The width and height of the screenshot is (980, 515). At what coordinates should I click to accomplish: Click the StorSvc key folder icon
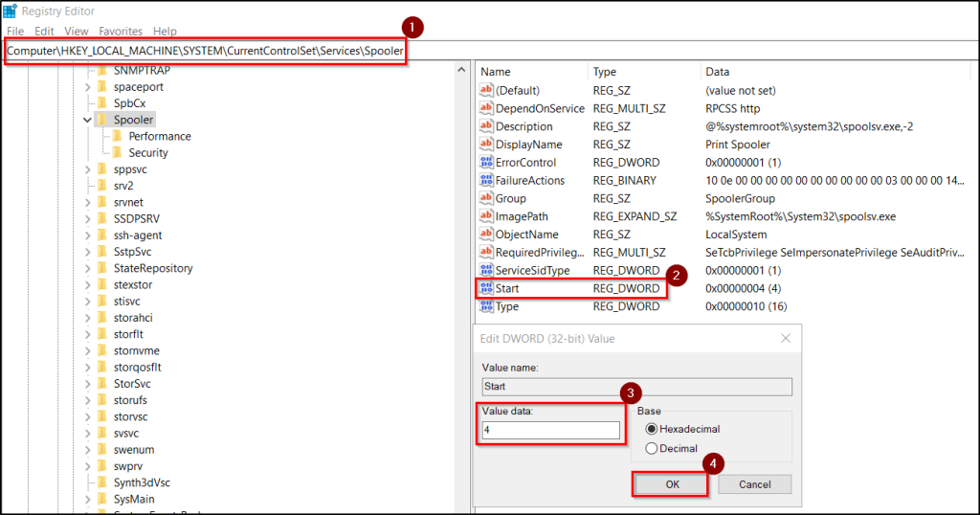[x=102, y=384]
